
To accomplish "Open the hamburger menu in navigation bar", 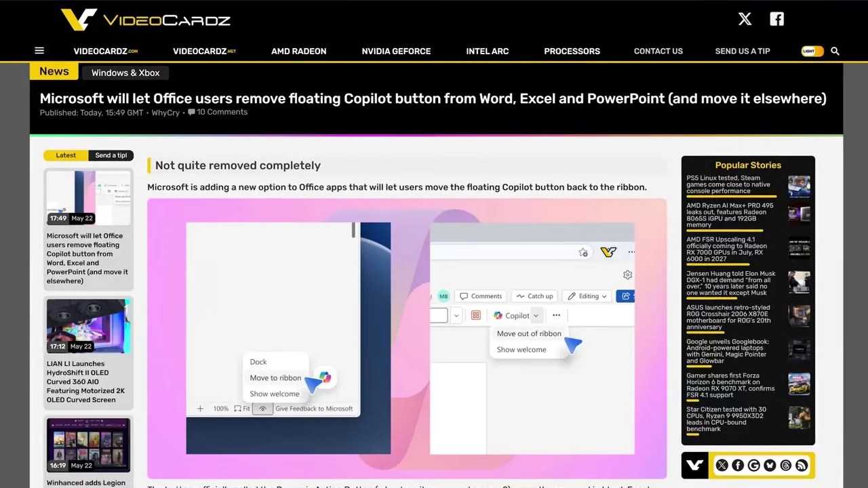I will click(39, 51).
